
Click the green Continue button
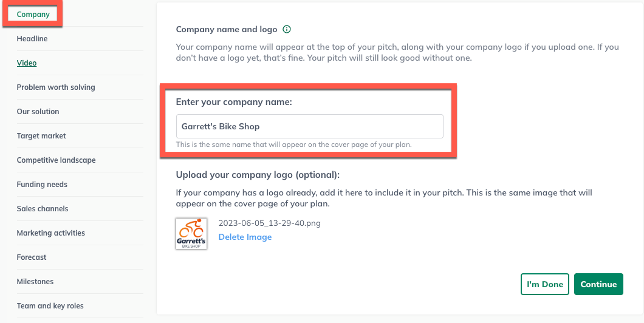(x=598, y=284)
